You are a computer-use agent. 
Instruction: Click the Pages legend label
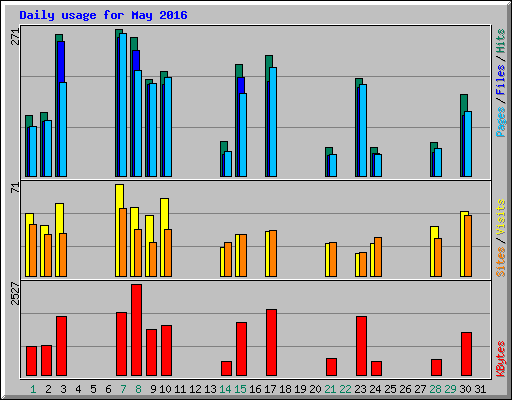500,121
